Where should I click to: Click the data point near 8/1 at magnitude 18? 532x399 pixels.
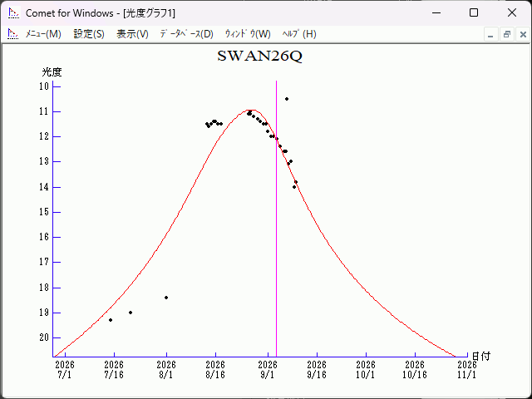[166, 298]
